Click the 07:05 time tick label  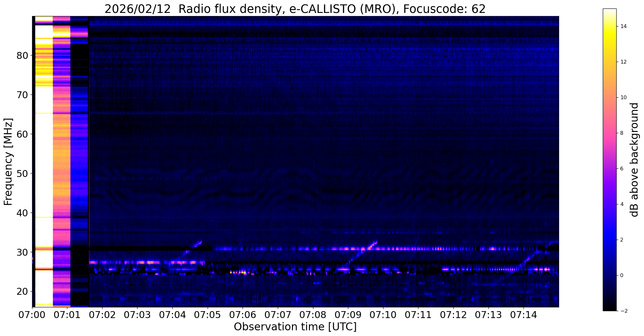point(207,315)
